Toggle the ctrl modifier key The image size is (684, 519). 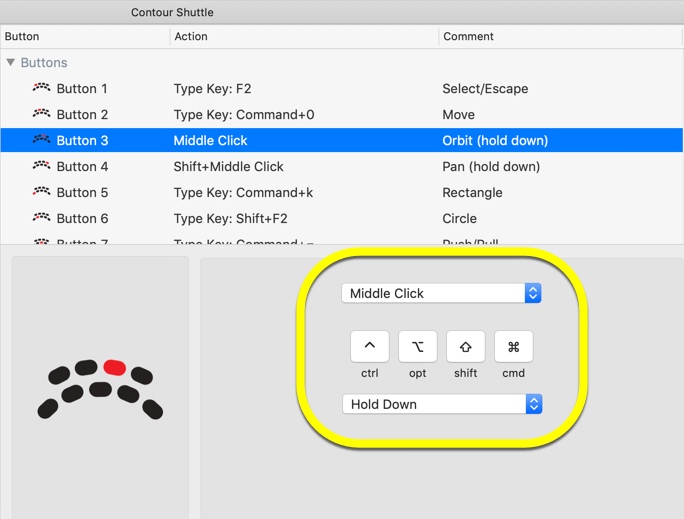[369, 346]
